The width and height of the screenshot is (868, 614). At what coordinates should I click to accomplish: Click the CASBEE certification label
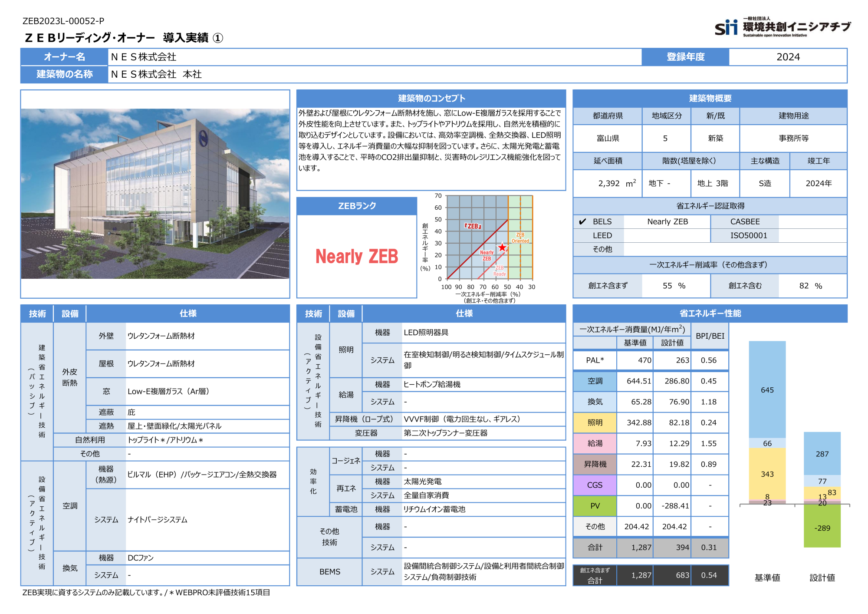(745, 222)
